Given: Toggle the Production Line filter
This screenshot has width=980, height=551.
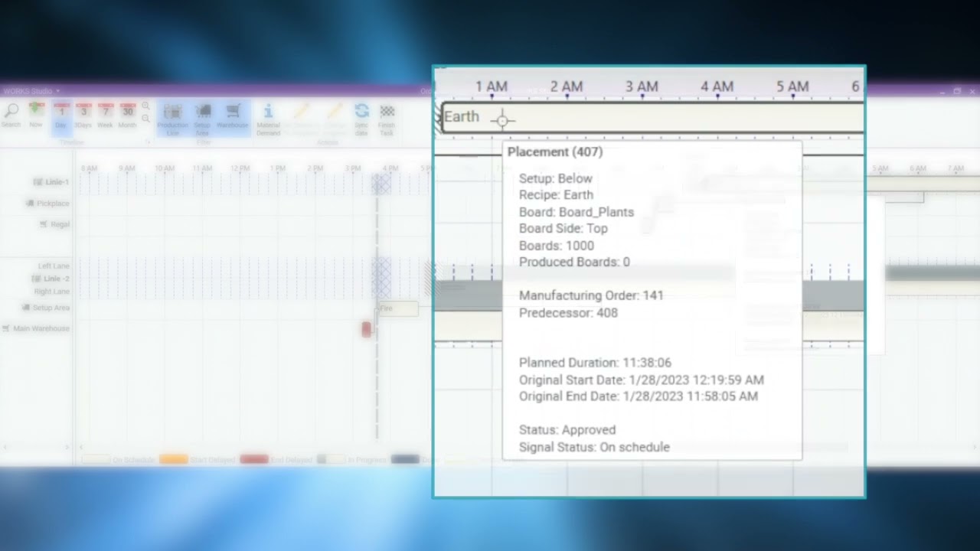Looking at the screenshot, I should pyautogui.click(x=172, y=119).
